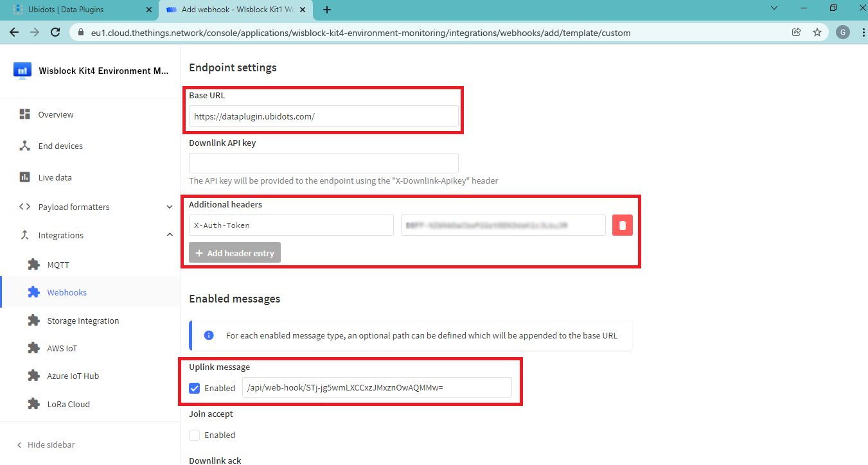Select the MQTT integration
This screenshot has width=868, height=465.
tap(58, 265)
